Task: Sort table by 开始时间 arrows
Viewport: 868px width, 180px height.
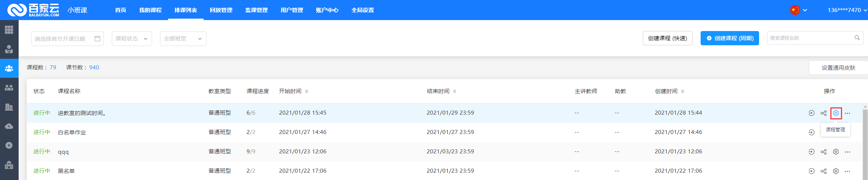Action: click(307, 91)
